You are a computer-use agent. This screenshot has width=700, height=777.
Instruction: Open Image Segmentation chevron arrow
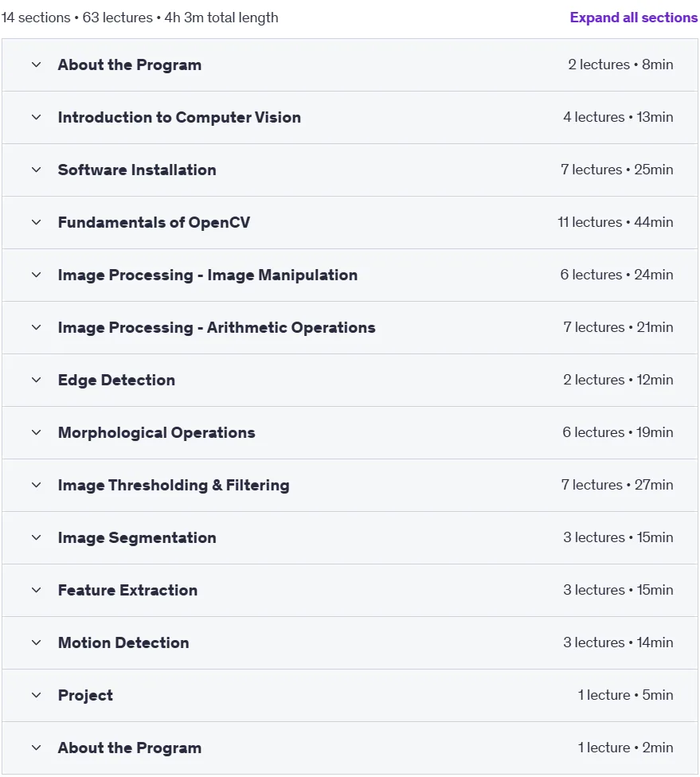(36, 537)
